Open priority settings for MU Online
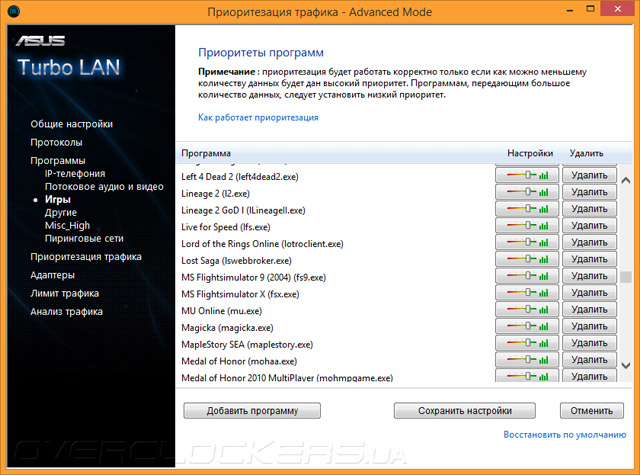Image resolution: width=640 pixels, height=475 pixels. 527,309
